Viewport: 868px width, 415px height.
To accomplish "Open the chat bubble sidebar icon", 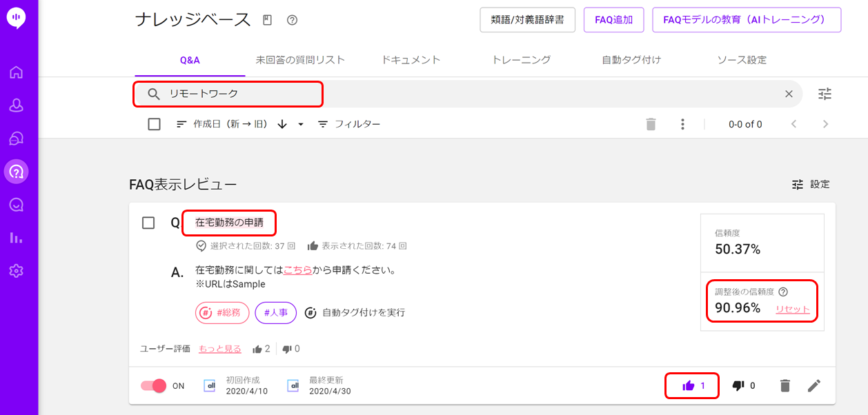I will coord(17,205).
